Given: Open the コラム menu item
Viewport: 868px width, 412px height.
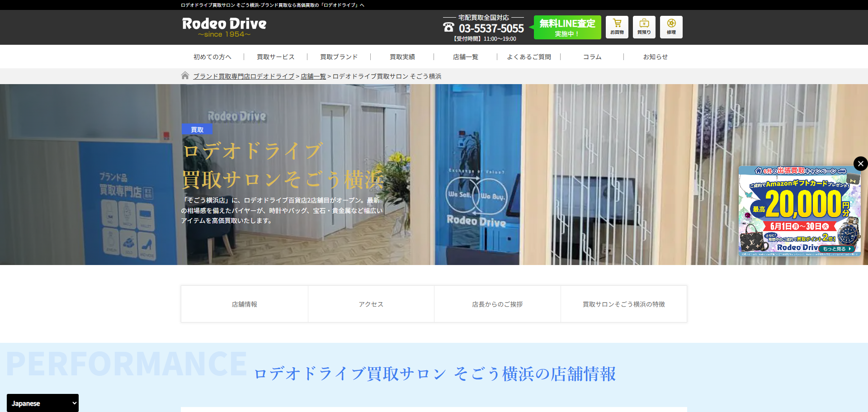Looking at the screenshot, I should (592, 57).
